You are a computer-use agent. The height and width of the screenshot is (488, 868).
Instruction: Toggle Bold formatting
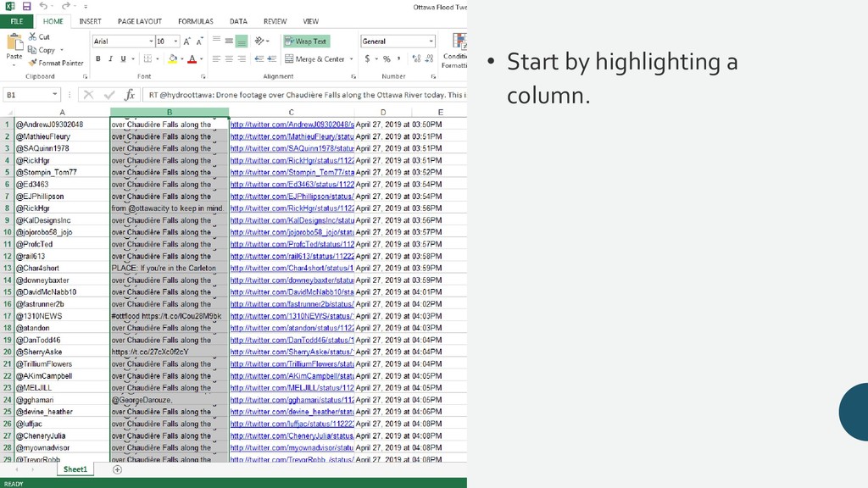98,59
